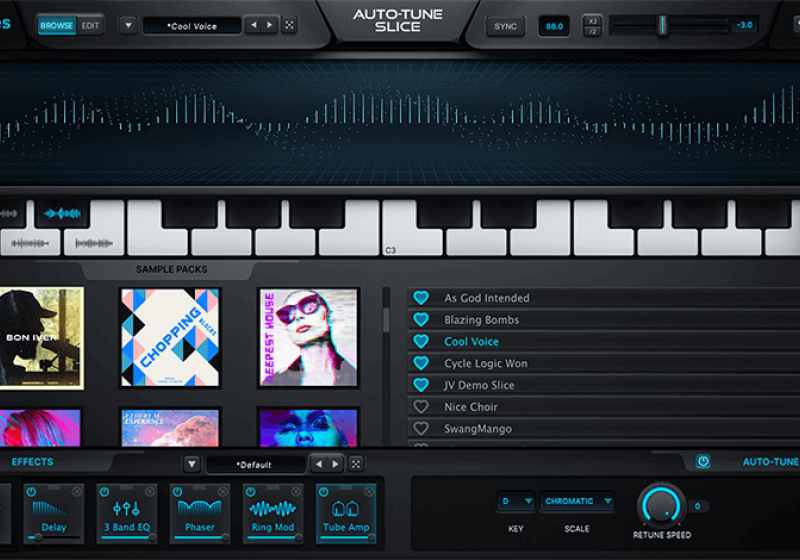The height and width of the screenshot is (560, 800).
Task: Remove the Ring Mod effect with its X
Action: (x=297, y=491)
